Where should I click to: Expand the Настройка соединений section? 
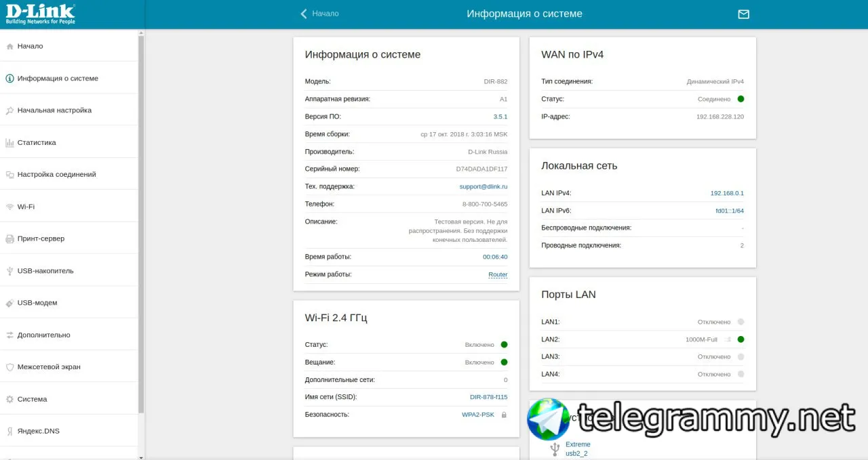pos(68,174)
